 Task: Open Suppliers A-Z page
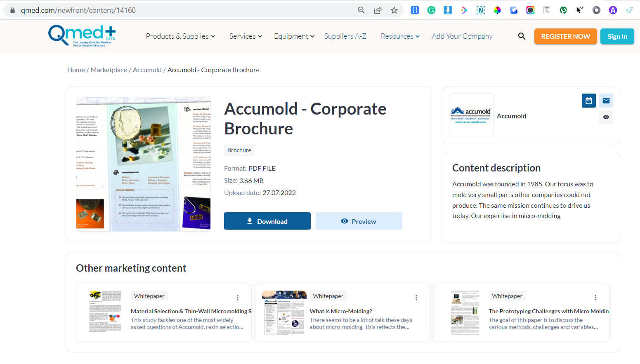pos(345,36)
